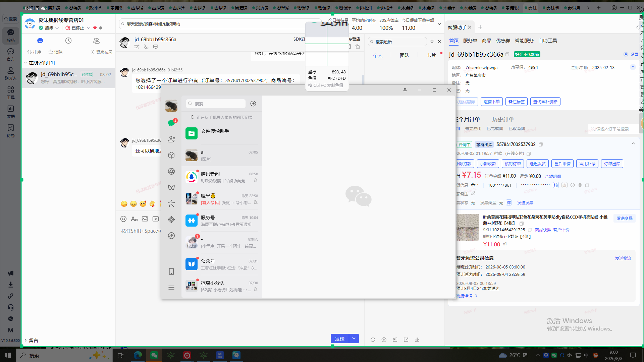Click the plus button beside WeChat search
The height and width of the screenshot is (362, 644).
(x=253, y=104)
